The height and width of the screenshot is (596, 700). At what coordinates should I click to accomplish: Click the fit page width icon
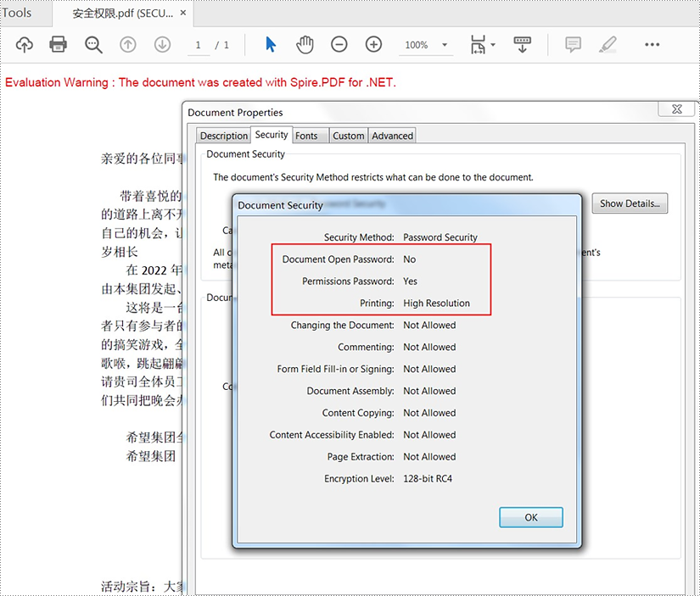pyautogui.click(x=478, y=45)
